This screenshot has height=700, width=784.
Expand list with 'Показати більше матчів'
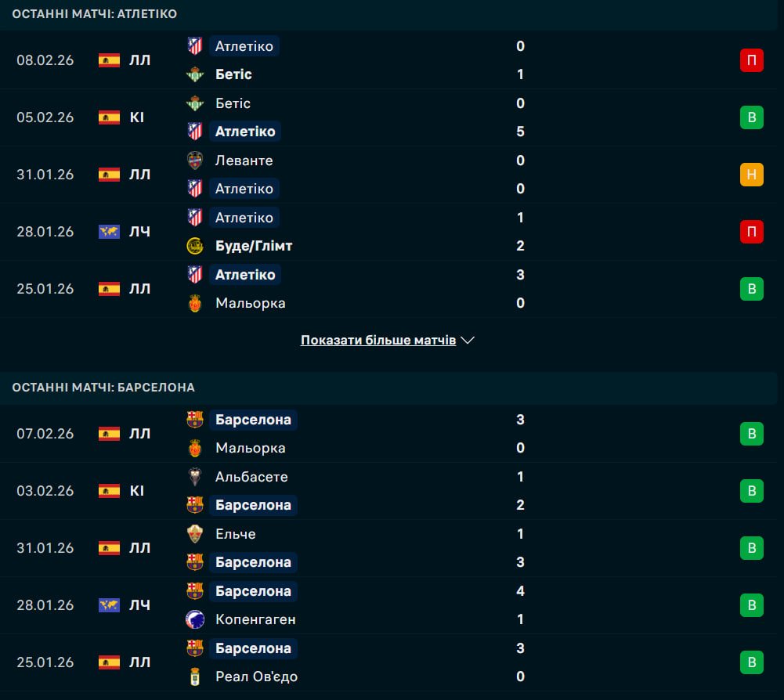click(378, 341)
